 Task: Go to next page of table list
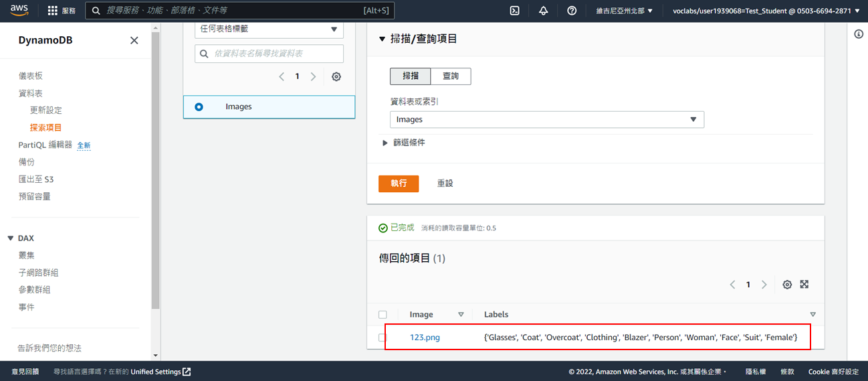[x=313, y=76]
